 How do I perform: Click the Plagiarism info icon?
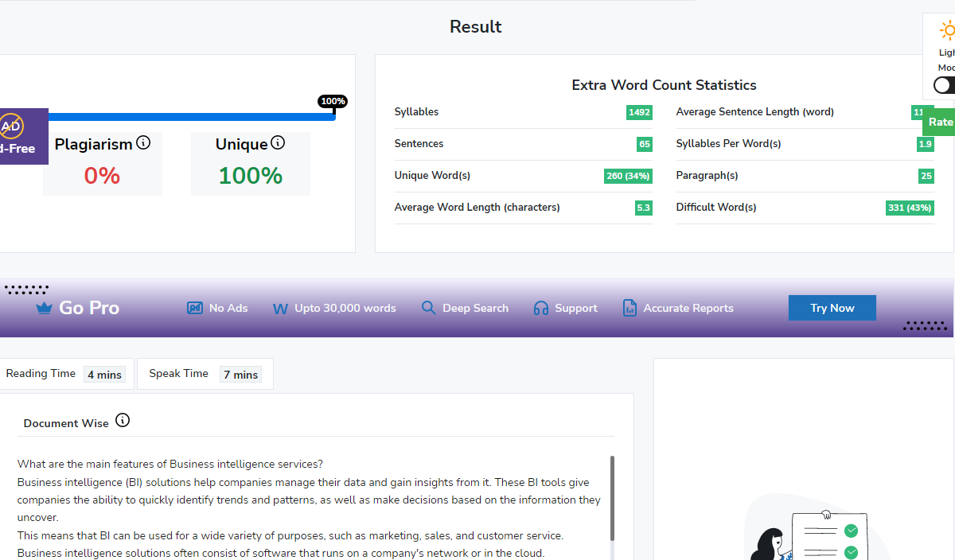coord(143,143)
